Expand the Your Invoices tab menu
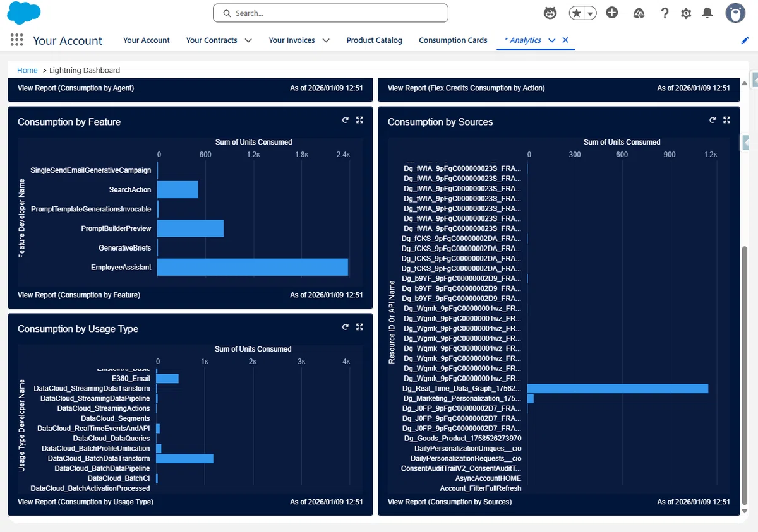This screenshot has height=532, width=758. [x=326, y=40]
